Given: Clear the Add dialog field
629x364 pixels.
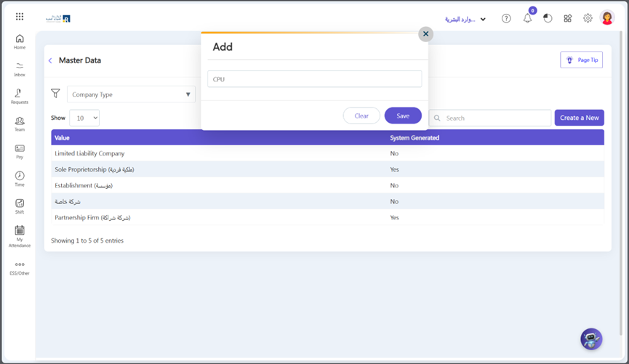Looking at the screenshot, I should tap(361, 116).
